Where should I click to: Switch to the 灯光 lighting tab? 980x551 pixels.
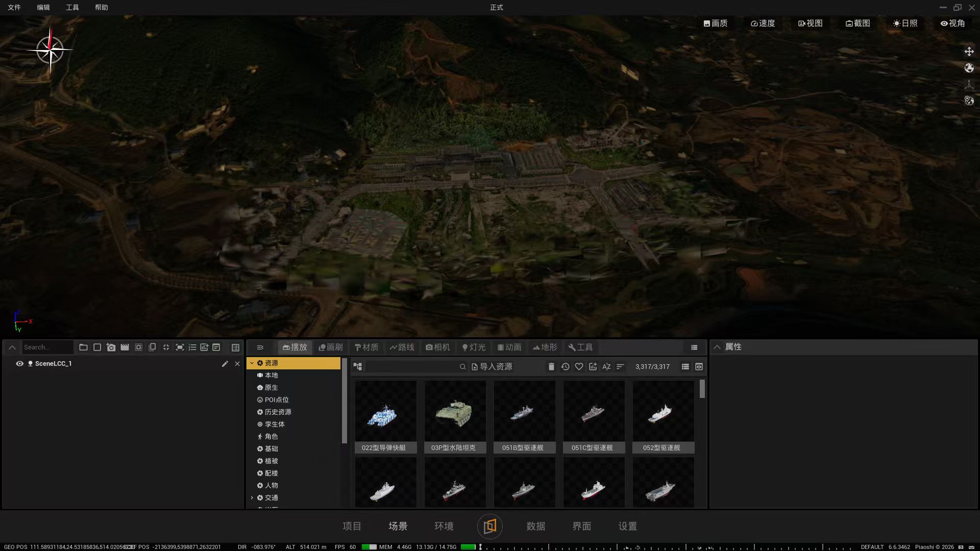[x=474, y=347]
